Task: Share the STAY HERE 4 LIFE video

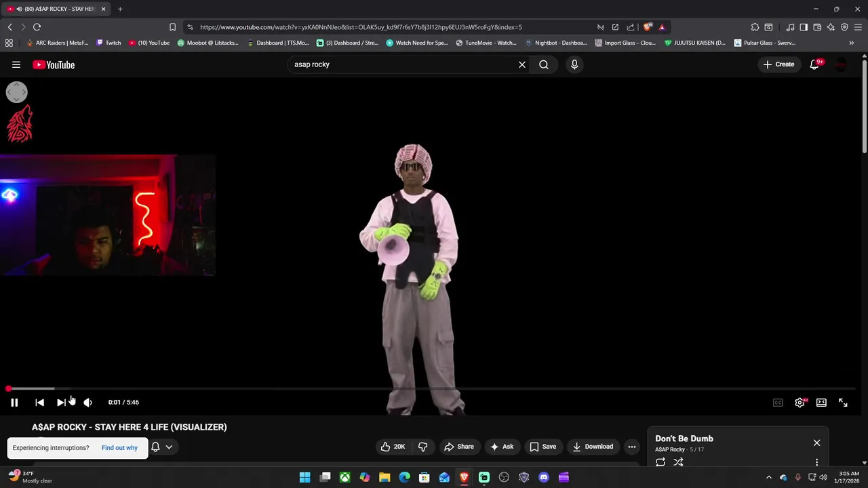Action: click(x=459, y=447)
